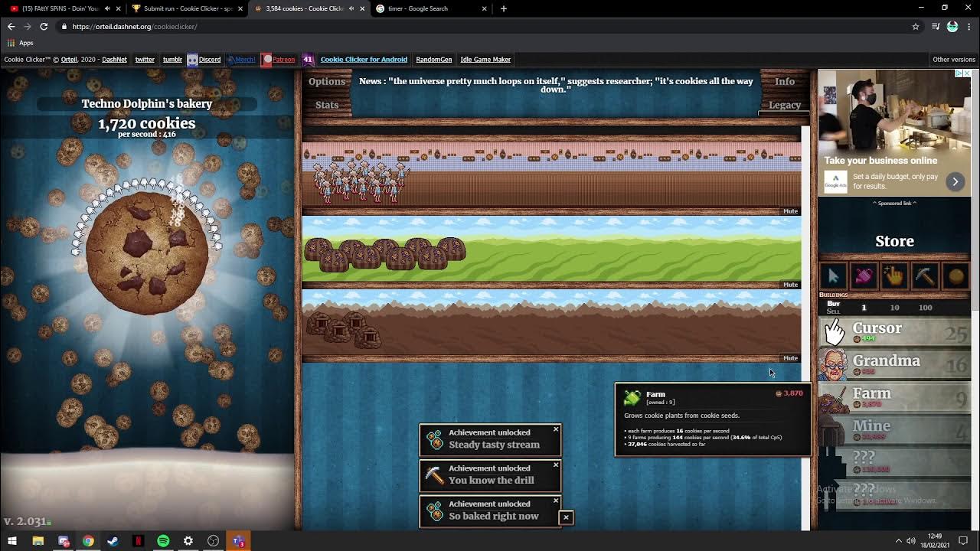Open Netflix from taskbar
Image resolution: width=980 pixels, height=551 pixels.
[x=138, y=541]
